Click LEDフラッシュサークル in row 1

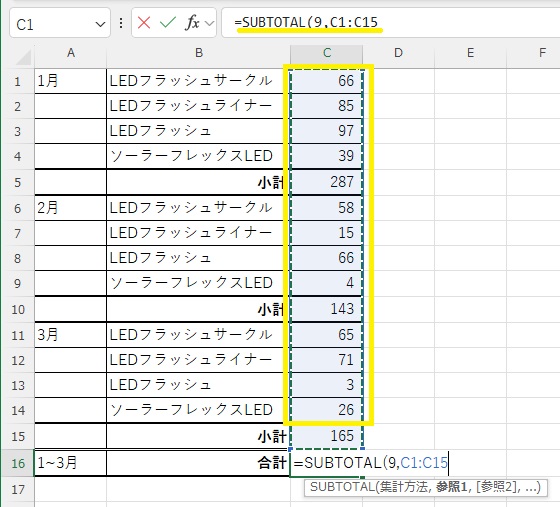(191, 81)
